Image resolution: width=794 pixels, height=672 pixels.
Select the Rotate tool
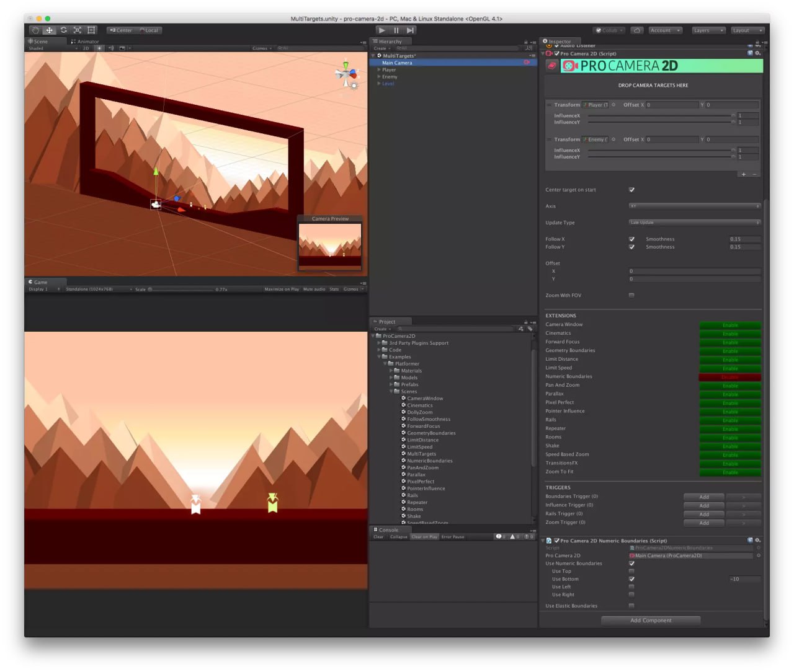63,30
